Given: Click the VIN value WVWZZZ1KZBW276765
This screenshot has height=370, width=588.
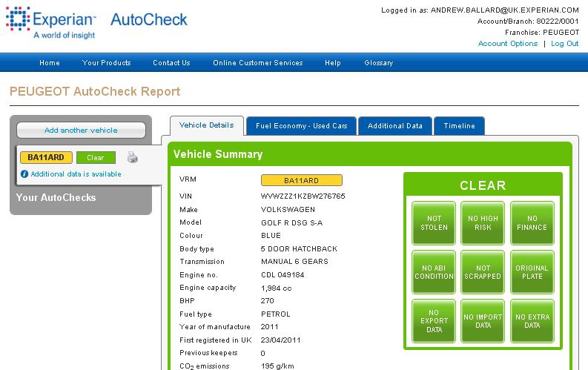Looking at the screenshot, I should [x=303, y=196].
